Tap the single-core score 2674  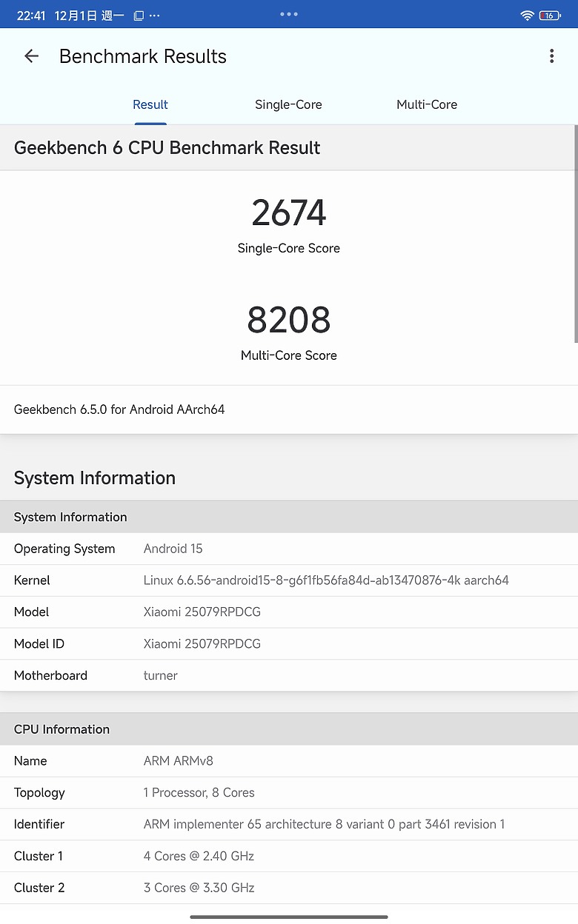[x=289, y=212]
